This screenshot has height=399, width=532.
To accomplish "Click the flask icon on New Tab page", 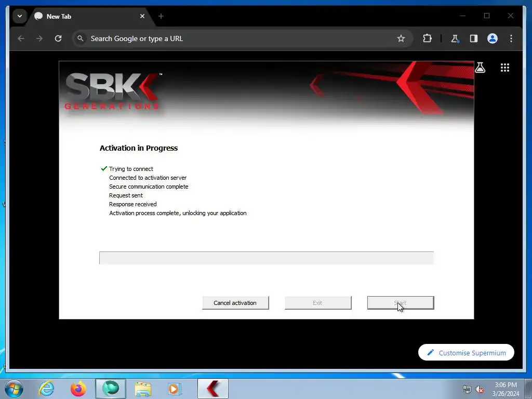I will coord(480,68).
